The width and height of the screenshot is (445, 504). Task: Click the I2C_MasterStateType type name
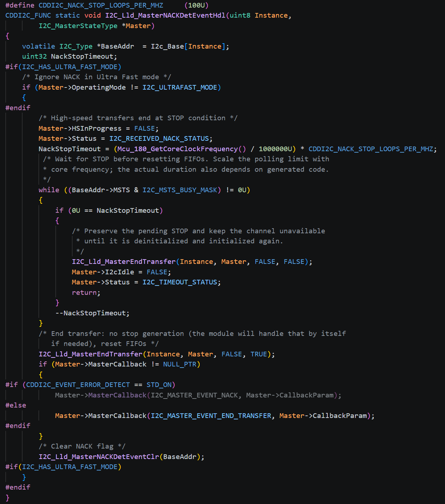click(78, 26)
